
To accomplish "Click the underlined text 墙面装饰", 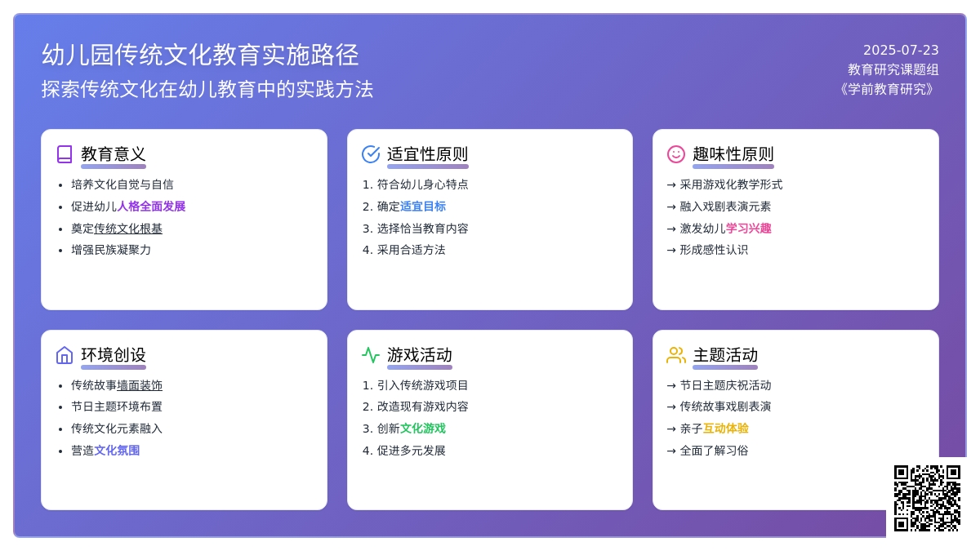I will (140, 385).
